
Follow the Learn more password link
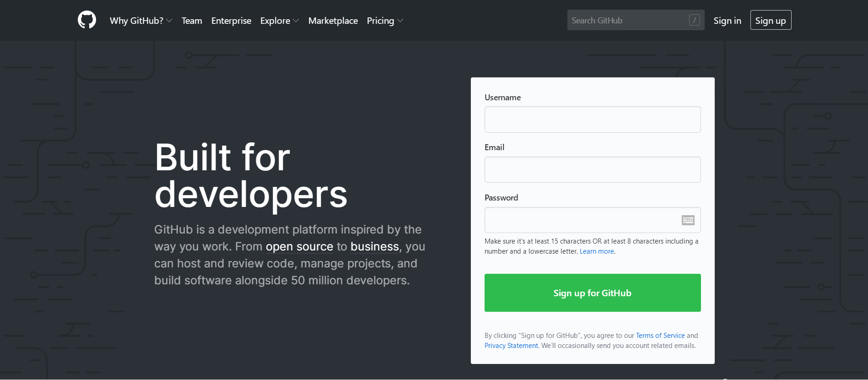[x=597, y=251]
